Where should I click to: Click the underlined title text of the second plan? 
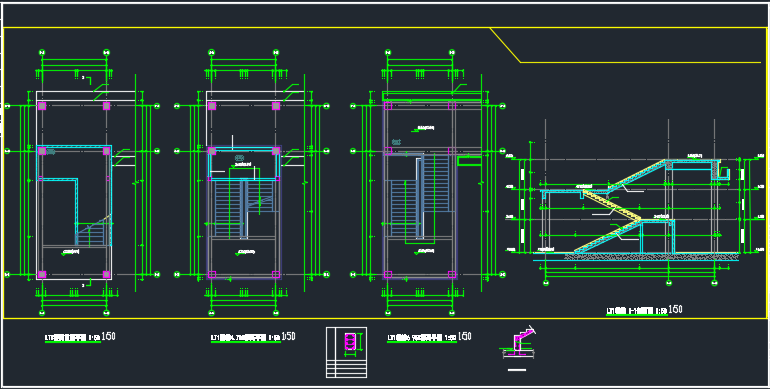click(246, 338)
